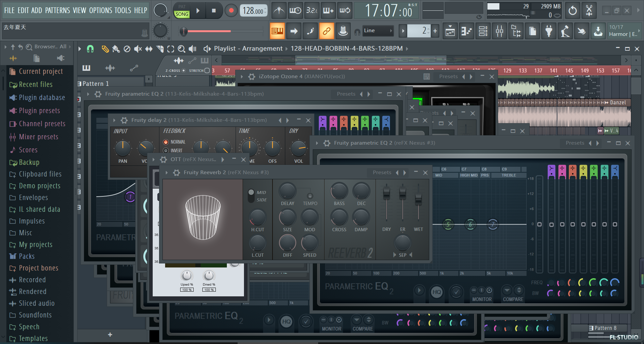Select the zoom tool in playlist
Image resolution: width=644 pixels, height=344 pixels.
click(x=181, y=49)
